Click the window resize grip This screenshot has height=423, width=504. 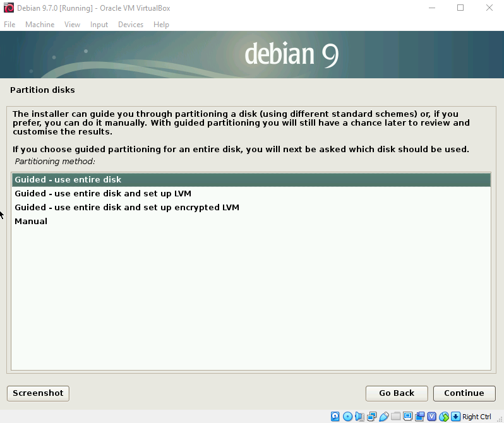click(x=500, y=419)
